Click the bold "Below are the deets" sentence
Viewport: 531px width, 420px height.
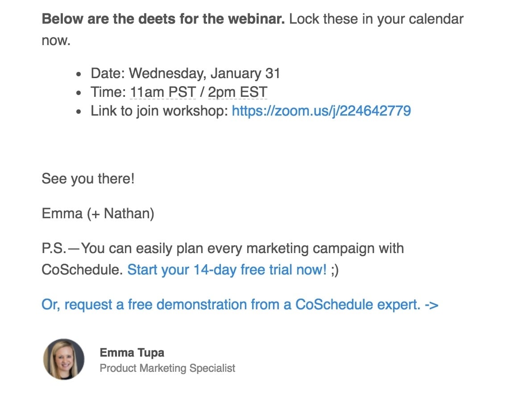click(x=163, y=19)
